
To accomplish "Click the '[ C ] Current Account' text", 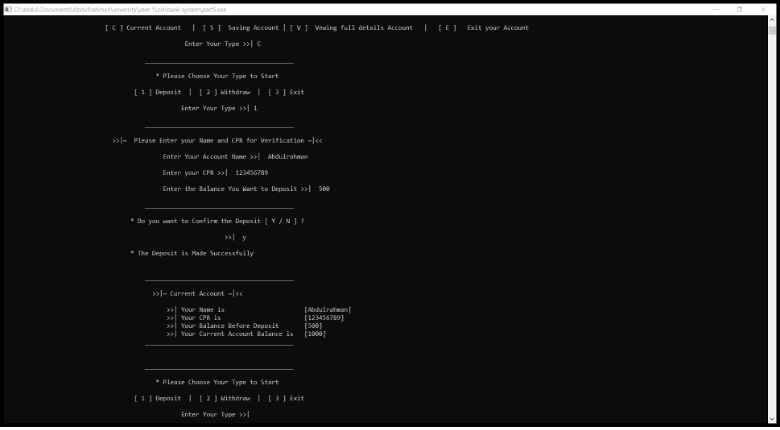I will pos(143,28).
